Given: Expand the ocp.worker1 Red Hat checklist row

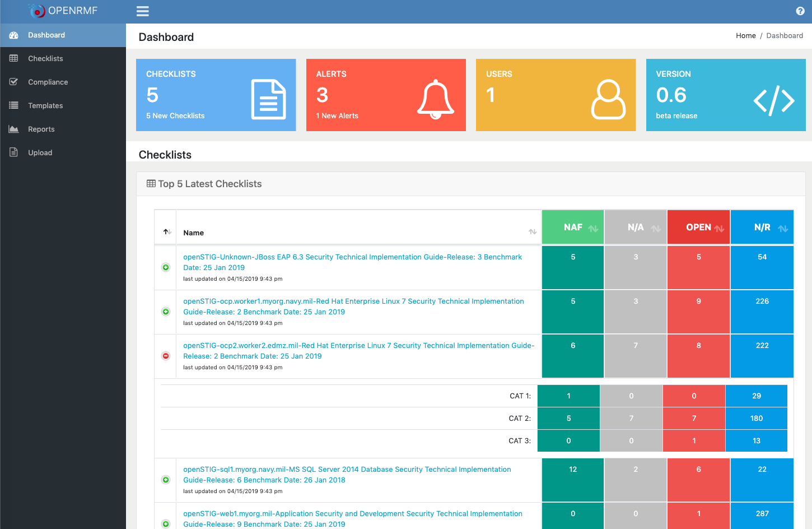Looking at the screenshot, I should coord(166,312).
